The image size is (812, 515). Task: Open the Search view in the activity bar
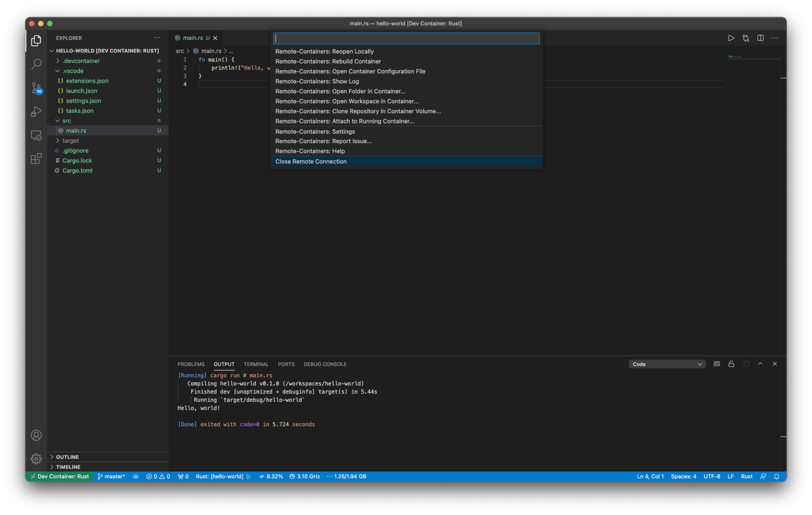[x=36, y=64]
